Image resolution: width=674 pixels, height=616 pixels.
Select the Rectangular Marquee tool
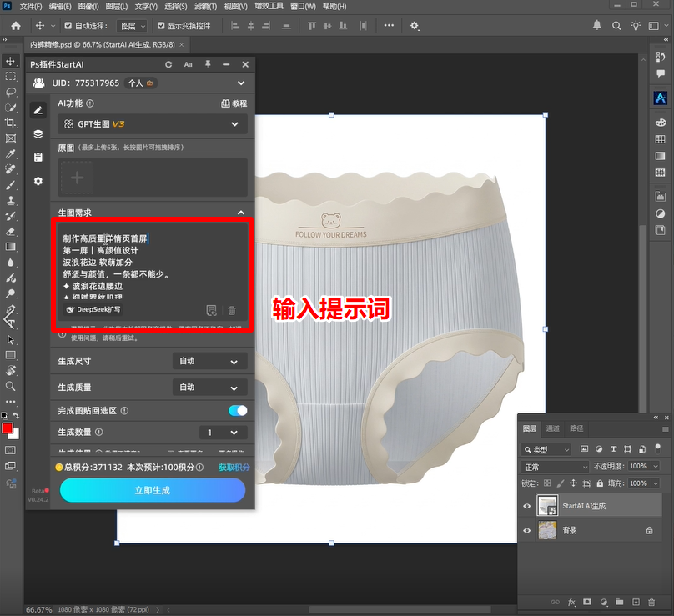tap(10, 77)
